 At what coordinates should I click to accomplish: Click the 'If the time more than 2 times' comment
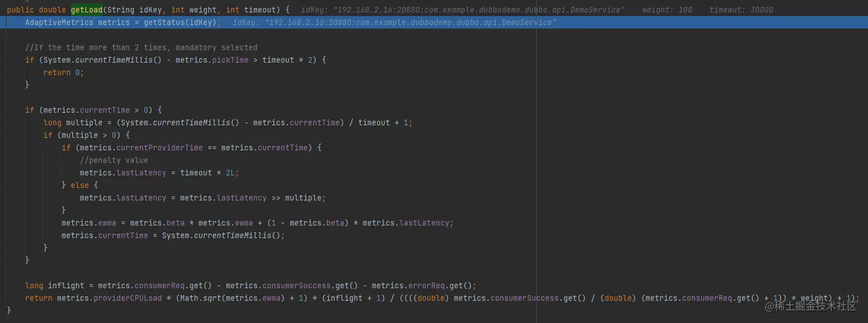point(141,48)
